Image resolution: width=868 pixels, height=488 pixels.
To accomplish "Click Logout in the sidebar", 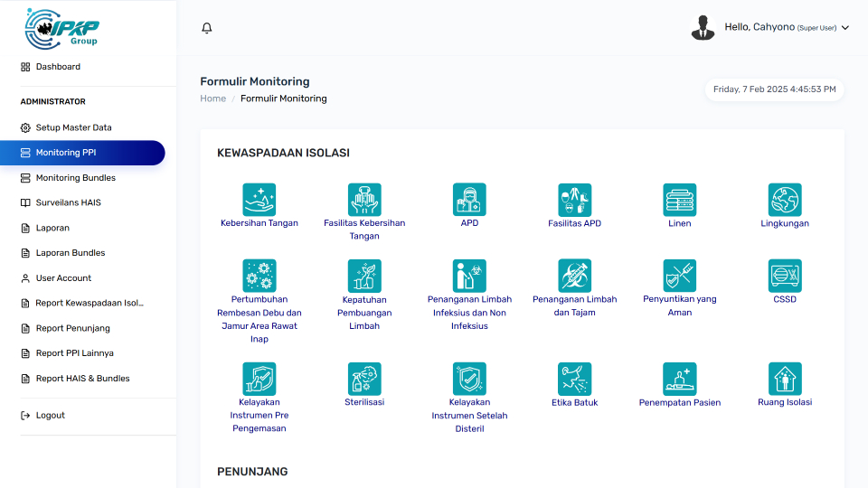I will pos(50,416).
